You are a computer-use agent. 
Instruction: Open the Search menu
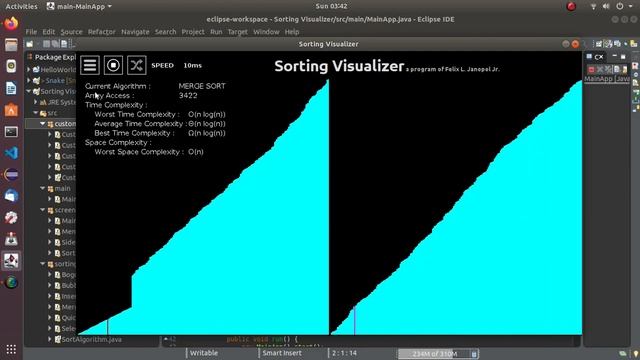tap(165, 32)
